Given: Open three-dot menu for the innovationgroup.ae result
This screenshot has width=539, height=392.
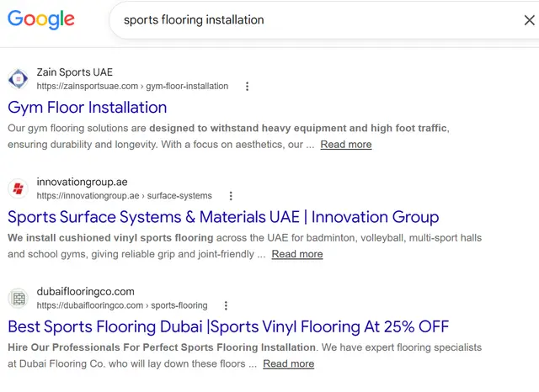Looking at the screenshot, I should [x=231, y=196].
